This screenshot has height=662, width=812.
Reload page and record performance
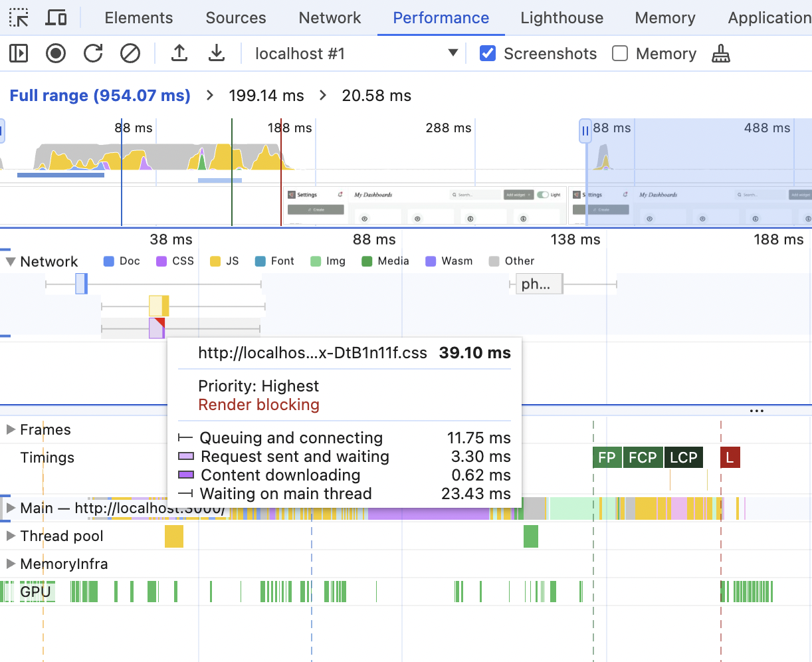(92, 53)
